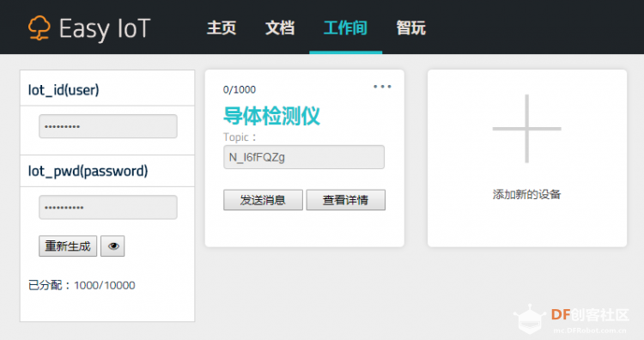This screenshot has width=644, height=340.
Task: Click the Iot_pwd password input field
Action: click(108, 207)
